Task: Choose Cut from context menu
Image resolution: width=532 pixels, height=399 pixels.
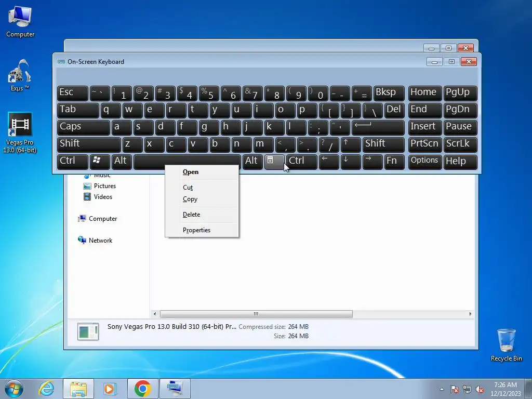Action: (x=202, y=187)
